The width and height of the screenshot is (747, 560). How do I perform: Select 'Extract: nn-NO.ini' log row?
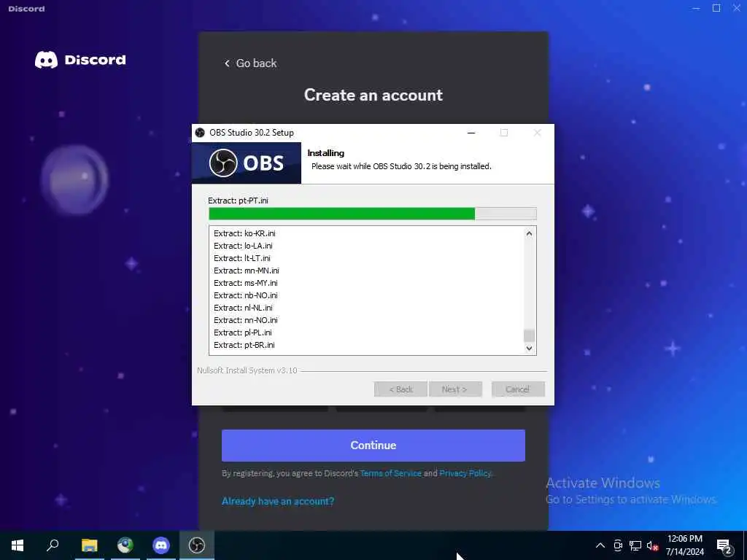coord(245,320)
